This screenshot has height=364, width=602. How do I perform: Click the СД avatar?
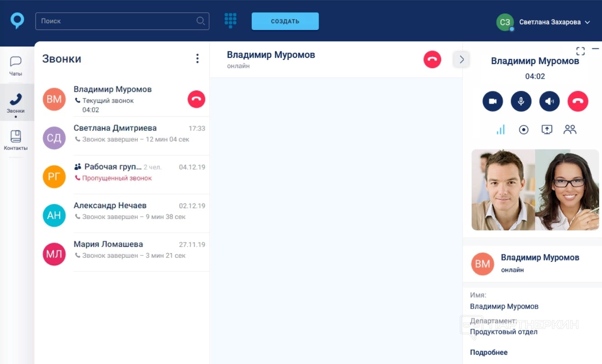pyautogui.click(x=54, y=138)
